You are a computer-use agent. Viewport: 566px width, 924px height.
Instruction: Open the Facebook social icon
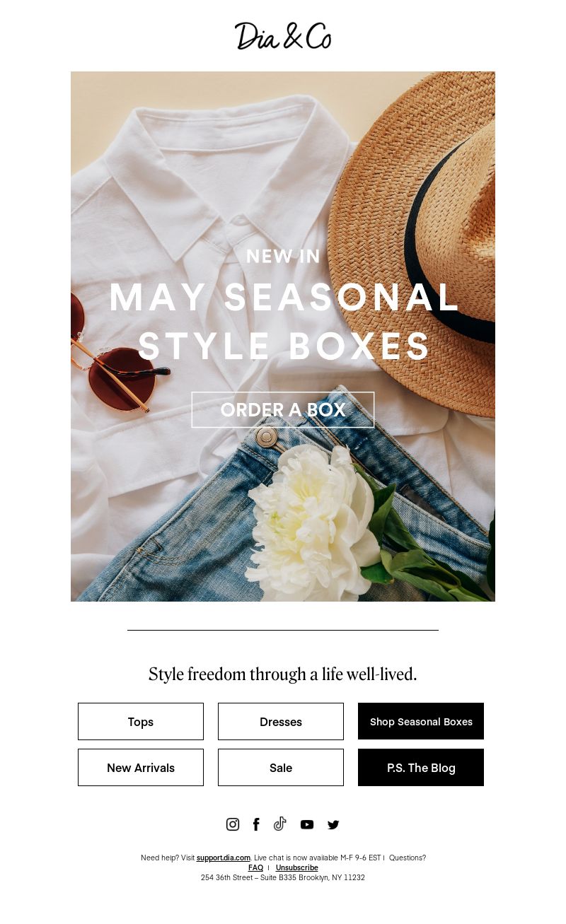[x=256, y=824]
